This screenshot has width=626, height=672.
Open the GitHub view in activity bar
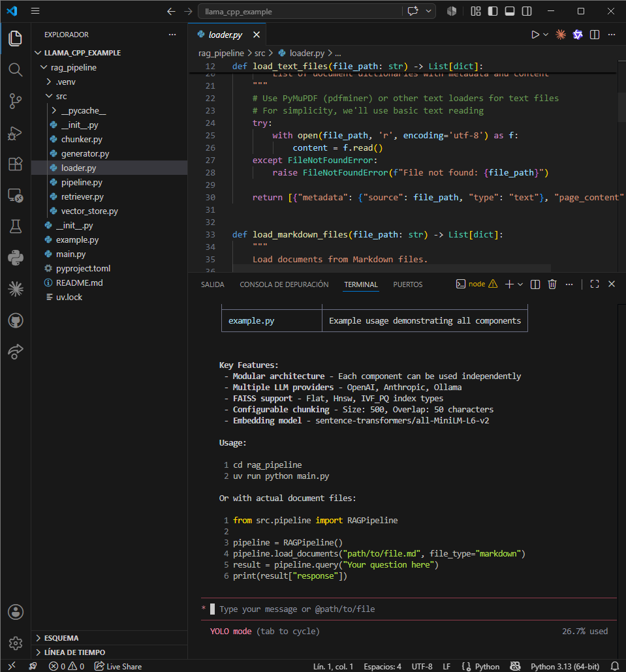pos(16,320)
